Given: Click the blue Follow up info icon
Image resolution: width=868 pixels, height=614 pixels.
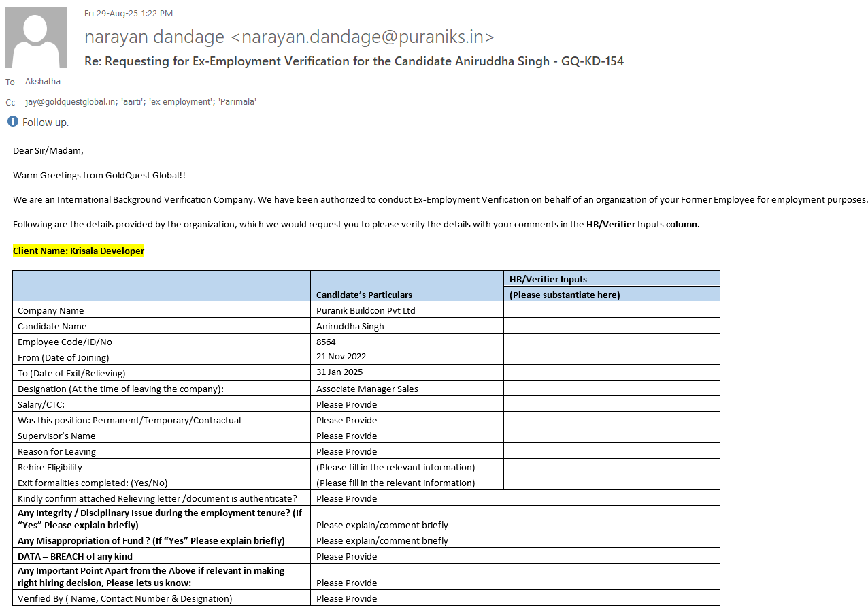Looking at the screenshot, I should click(12, 122).
